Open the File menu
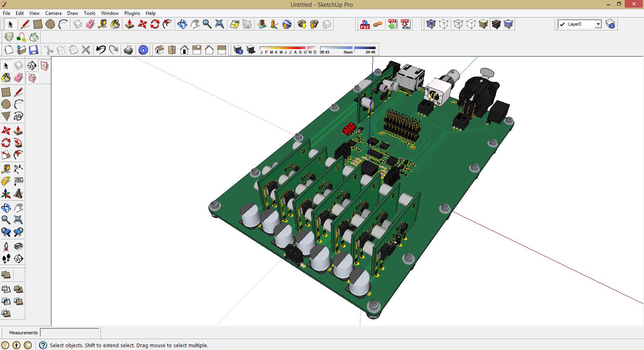This screenshot has width=644, height=350. point(6,13)
